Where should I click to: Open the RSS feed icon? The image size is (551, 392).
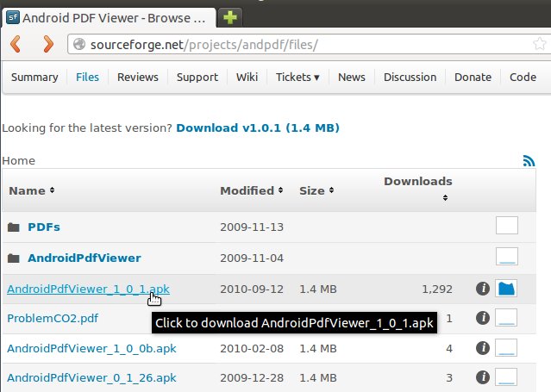[x=529, y=160]
